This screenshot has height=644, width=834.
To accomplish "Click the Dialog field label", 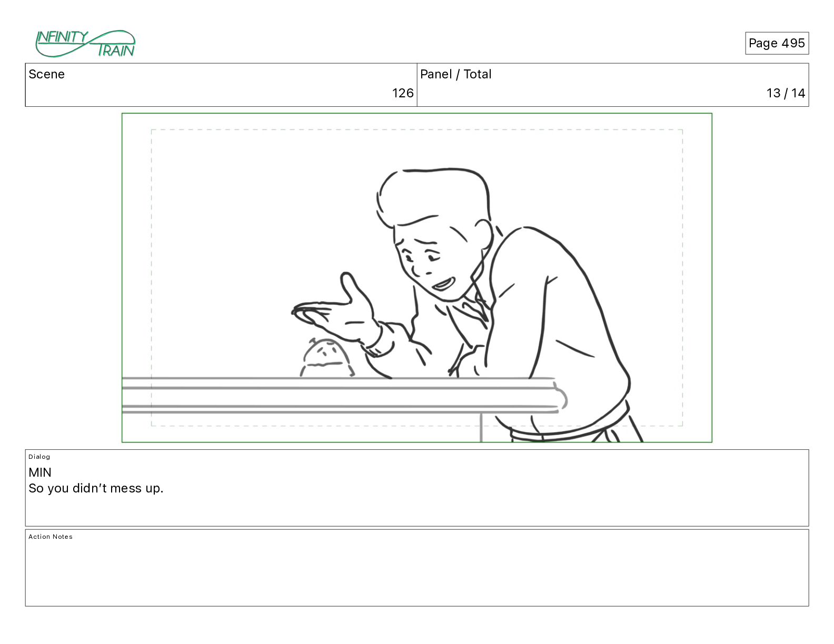I will [39, 457].
